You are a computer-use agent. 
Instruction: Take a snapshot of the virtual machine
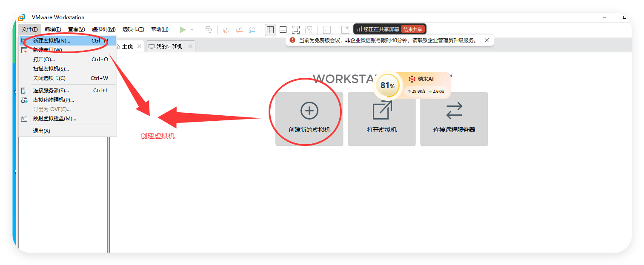pyautogui.click(x=226, y=29)
